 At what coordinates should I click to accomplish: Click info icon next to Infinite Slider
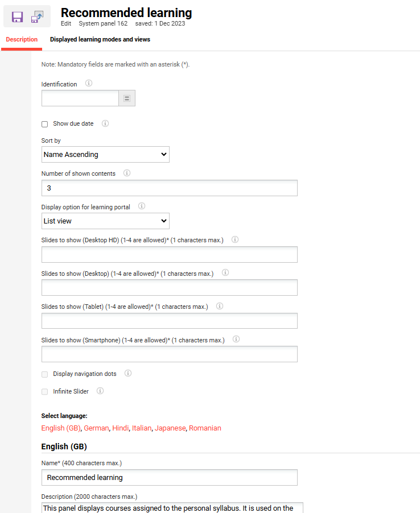click(100, 391)
